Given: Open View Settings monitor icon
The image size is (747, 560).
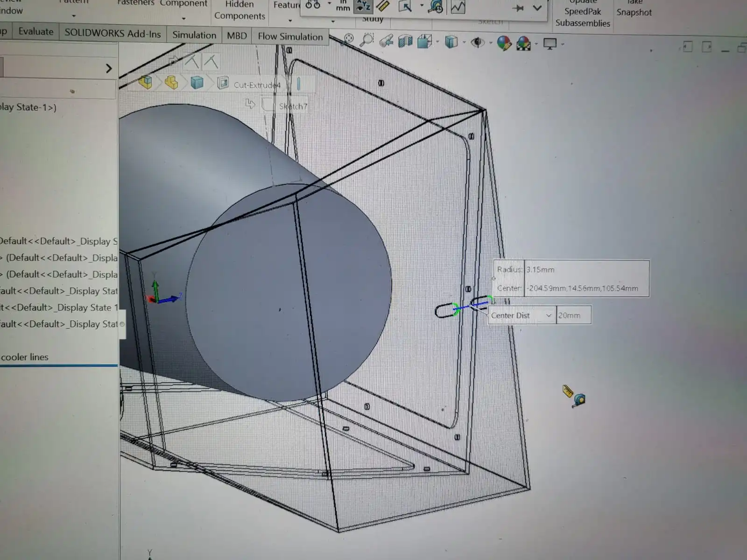Looking at the screenshot, I should (x=550, y=44).
